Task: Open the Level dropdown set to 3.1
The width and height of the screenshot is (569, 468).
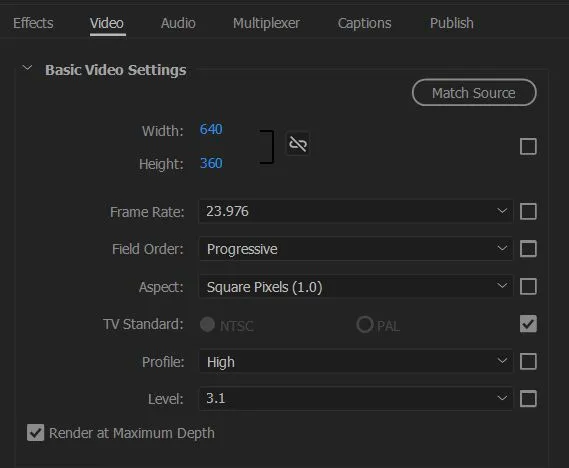Action: [x=356, y=398]
